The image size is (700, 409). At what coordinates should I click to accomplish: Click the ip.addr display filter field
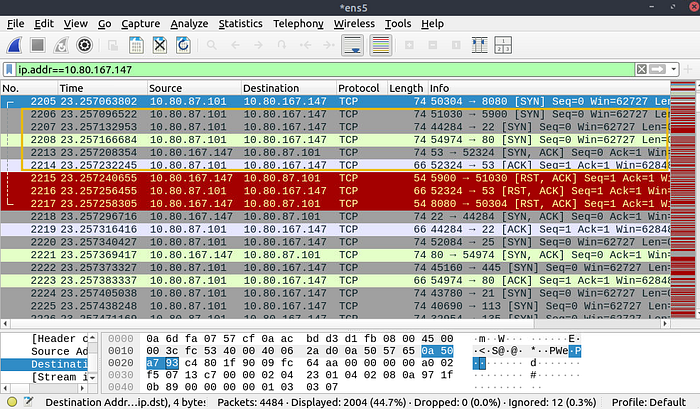325,70
